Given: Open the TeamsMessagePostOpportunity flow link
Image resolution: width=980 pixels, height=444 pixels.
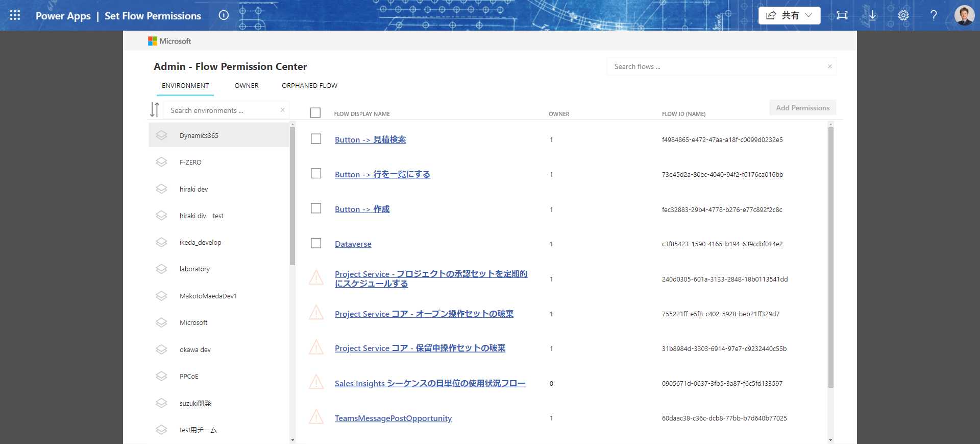Looking at the screenshot, I should click(393, 418).
